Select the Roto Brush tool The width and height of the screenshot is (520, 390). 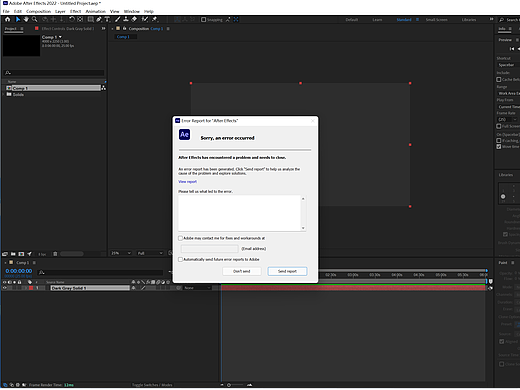[145, 19]
